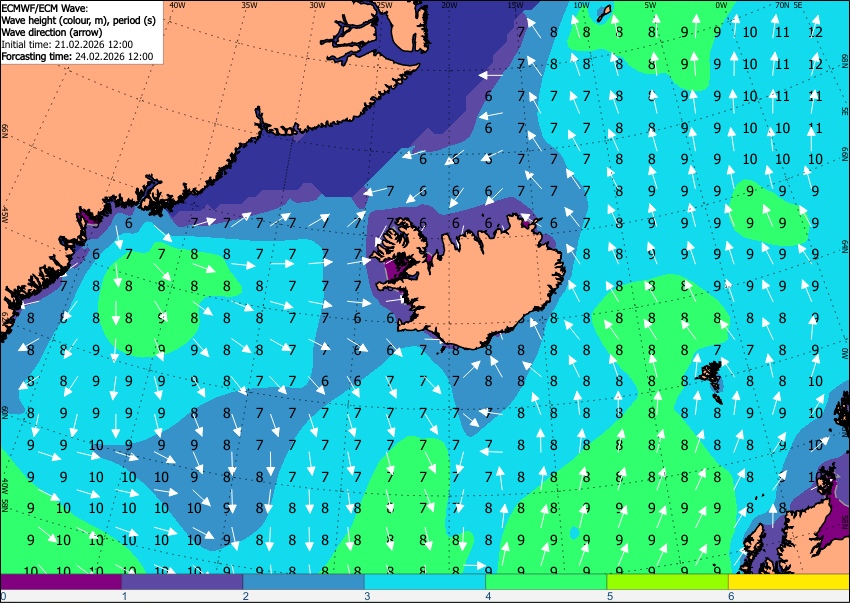Click 'Forcasting time: 24.02.2026 12:00' text

click(78, 56)
